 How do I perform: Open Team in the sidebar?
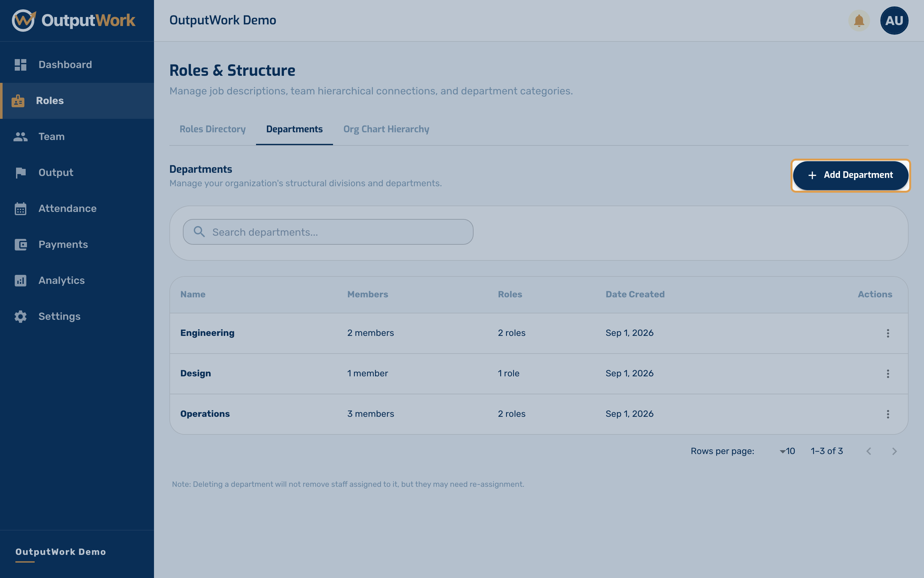77,136
